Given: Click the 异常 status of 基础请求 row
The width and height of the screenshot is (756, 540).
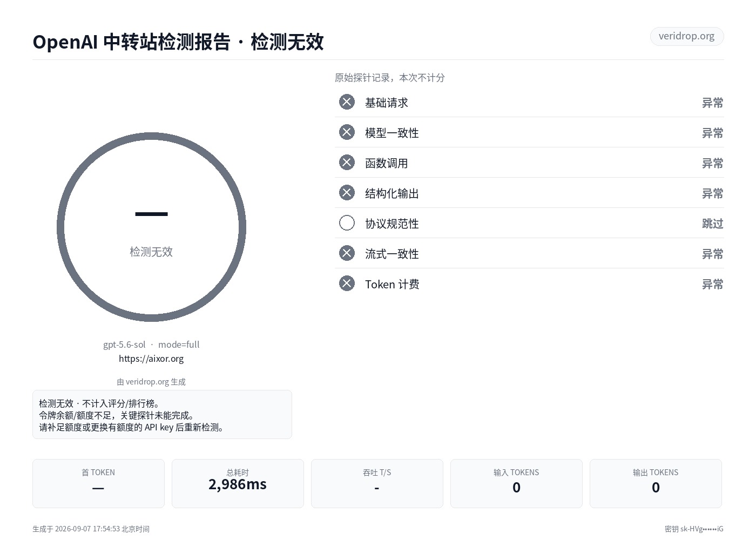Looking at the screenshot, I should click(x=712, y=103).
